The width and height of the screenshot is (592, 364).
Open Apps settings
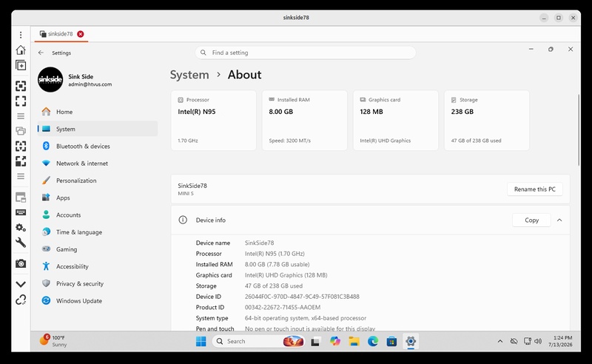[x=98, y=198]
